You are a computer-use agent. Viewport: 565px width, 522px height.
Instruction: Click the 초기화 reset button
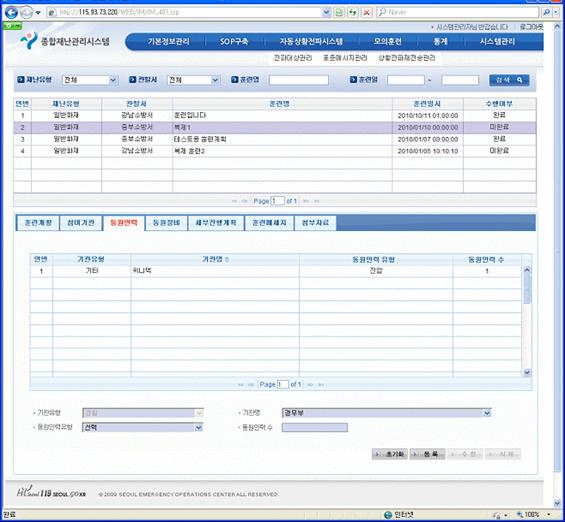click(x=390, y=454)
